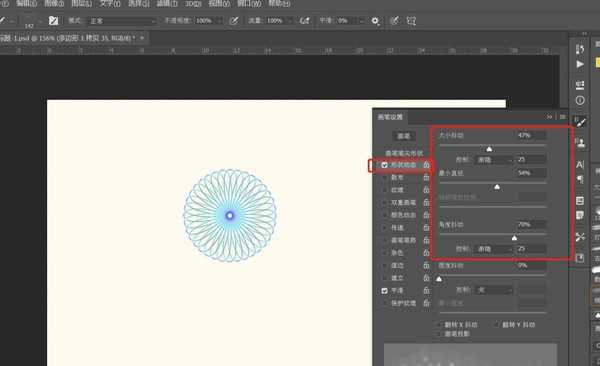Enable the 纹理 checkbox
The height and width of the screenshot is (366, 600).
(x=384, y=190)
